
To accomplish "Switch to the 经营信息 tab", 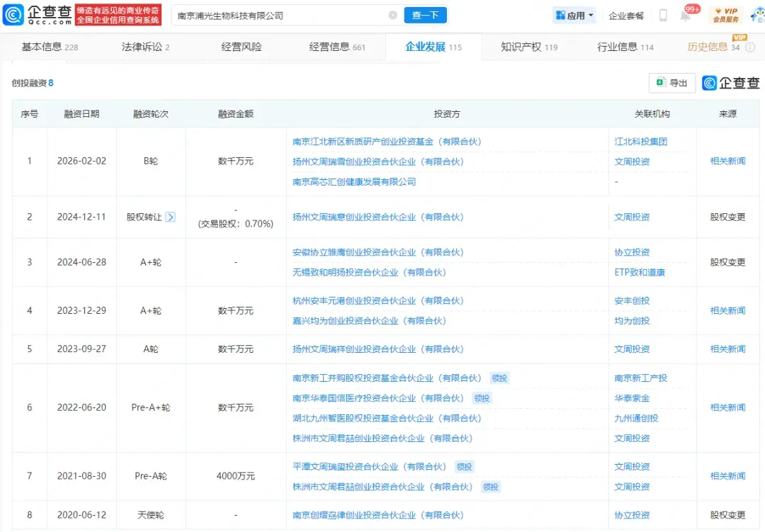I will [337, 47].
